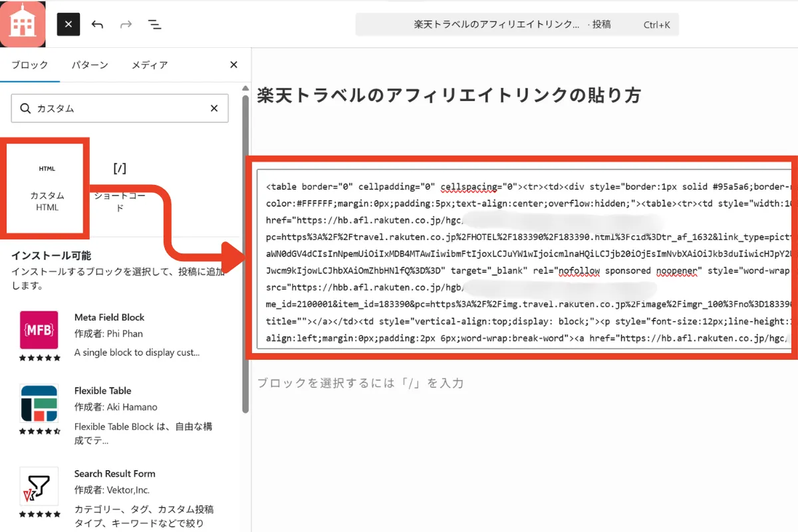Close the block inserter with the black X button
This screenshot has height=532, width=798.
68,25
